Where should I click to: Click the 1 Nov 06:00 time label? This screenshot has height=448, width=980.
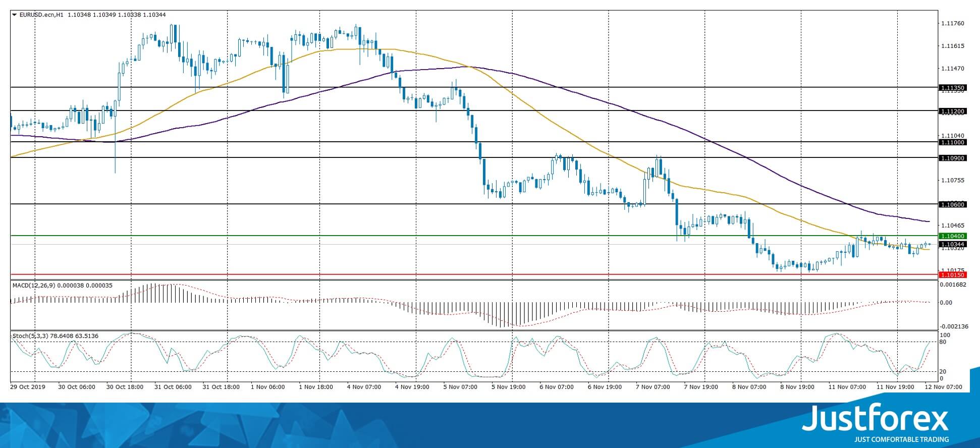click(x=267, y=387)
